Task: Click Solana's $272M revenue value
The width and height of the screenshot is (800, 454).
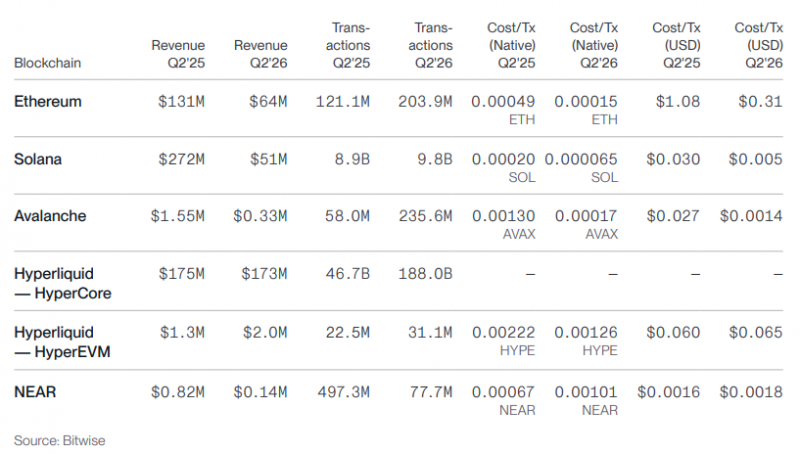Action: 181,160
